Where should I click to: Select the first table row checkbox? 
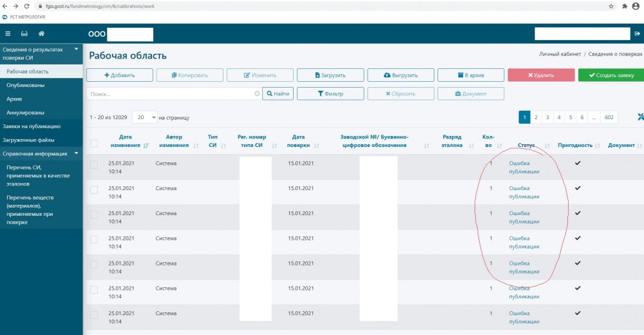[x=94, y=165]
